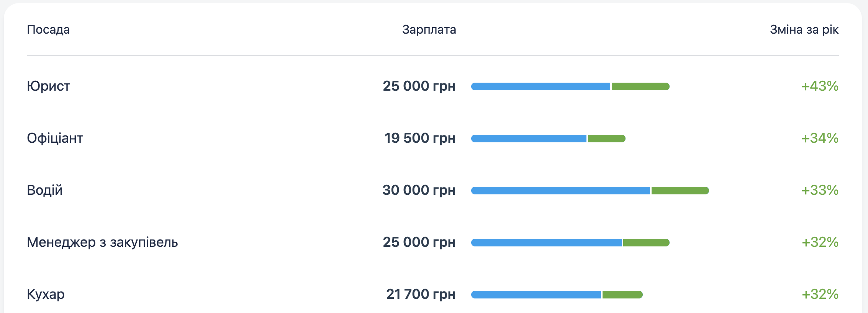Viewport: 868px width, 313px height.
Task: Click the green growth segment for Водій
Action: tap(680, 191)
